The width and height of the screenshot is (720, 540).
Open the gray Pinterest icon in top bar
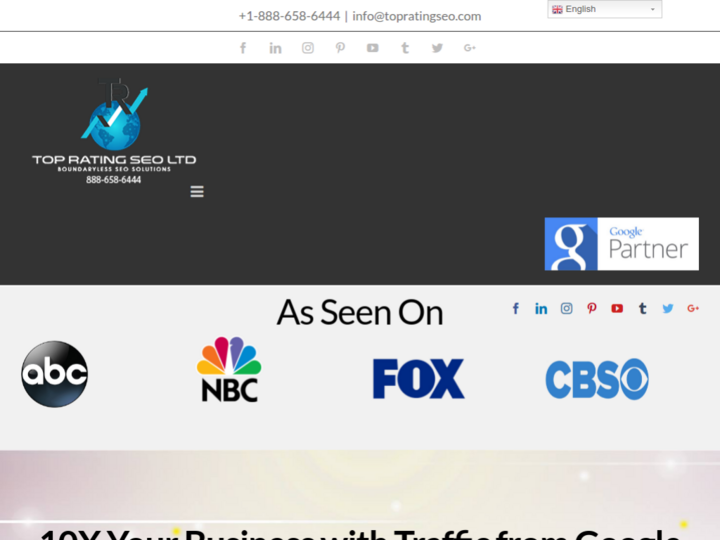click(340, 48)
